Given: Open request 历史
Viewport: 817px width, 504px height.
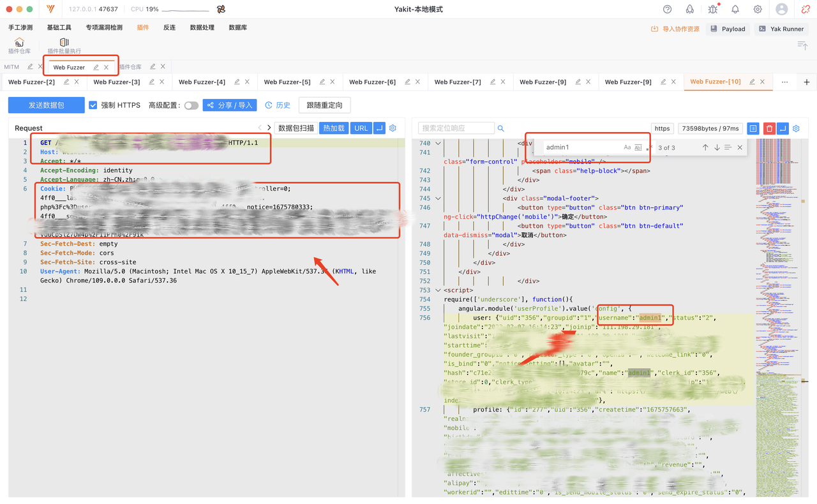Looking at the screenshot, I should [278, 105].
